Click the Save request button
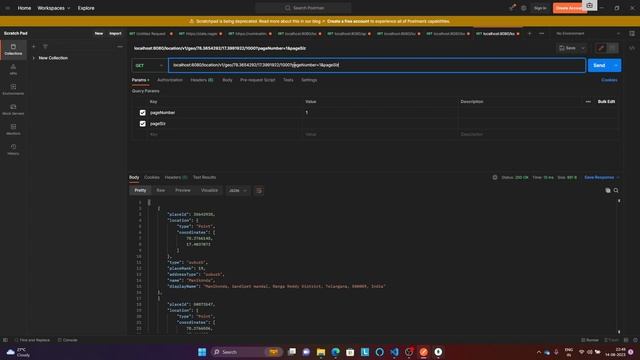 567,48
